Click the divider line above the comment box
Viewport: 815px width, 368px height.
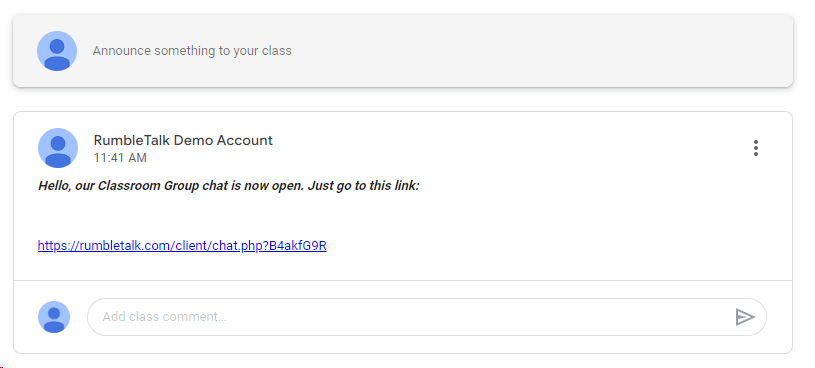click(403, 281)
